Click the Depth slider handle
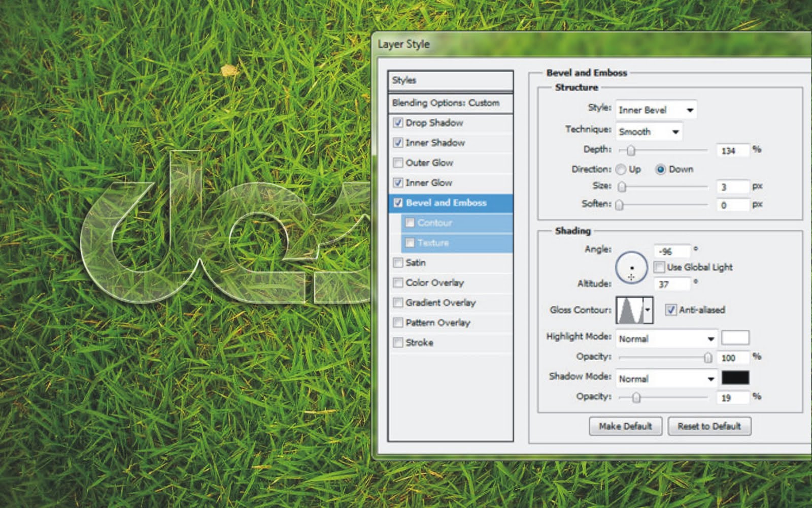Screen dimensions: 812x508 tap(630, 150)
